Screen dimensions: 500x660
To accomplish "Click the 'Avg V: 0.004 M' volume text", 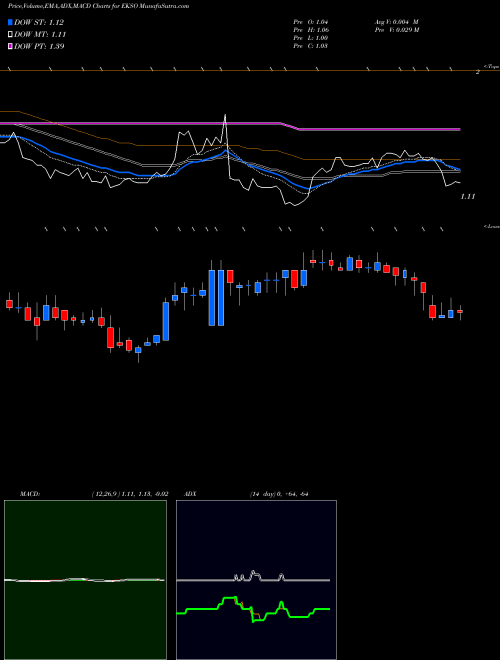I will 397,22.
